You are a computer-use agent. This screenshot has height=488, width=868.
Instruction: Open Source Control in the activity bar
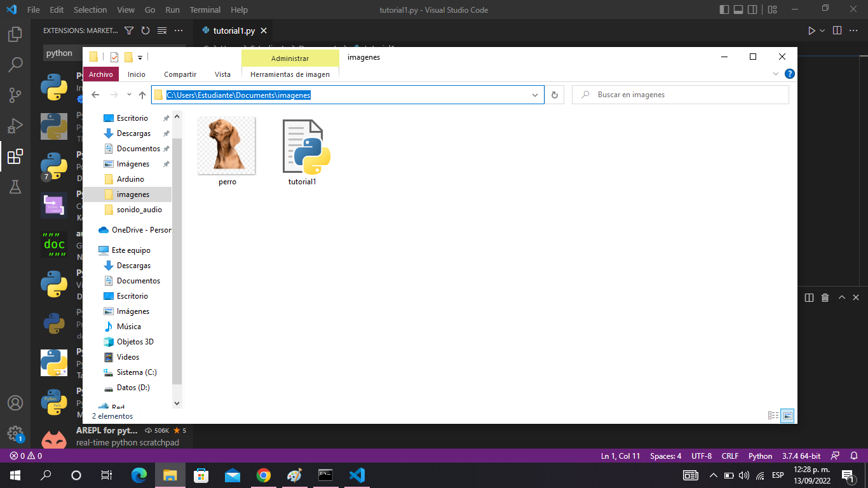click(x=15, y=95)
